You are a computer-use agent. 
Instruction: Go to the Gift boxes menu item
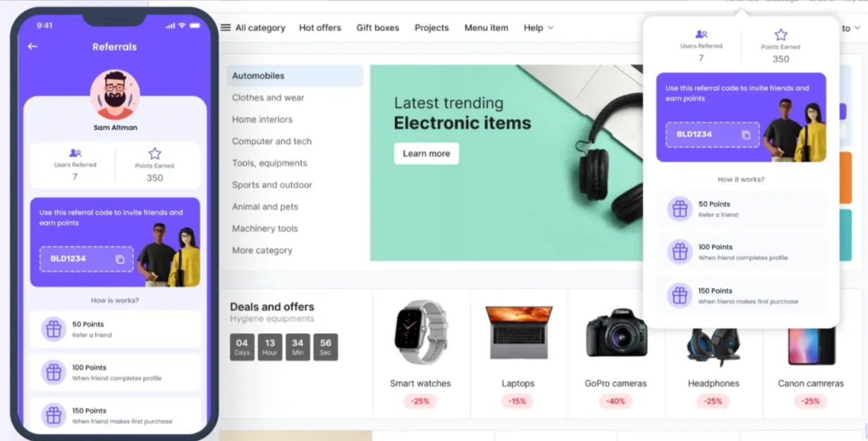click(378, 27)
